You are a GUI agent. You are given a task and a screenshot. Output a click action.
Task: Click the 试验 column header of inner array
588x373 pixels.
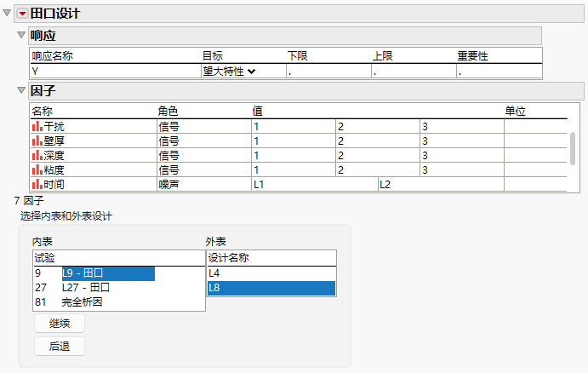tap(119, 258)
